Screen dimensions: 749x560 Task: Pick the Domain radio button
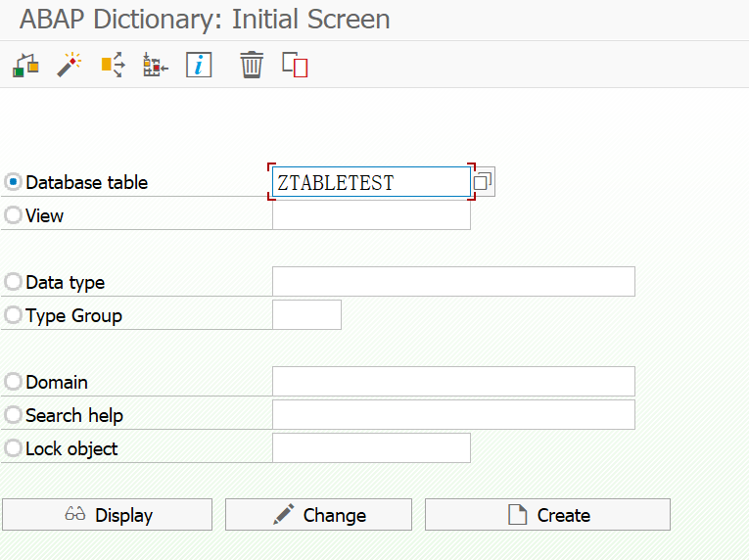tap(14, 382)
